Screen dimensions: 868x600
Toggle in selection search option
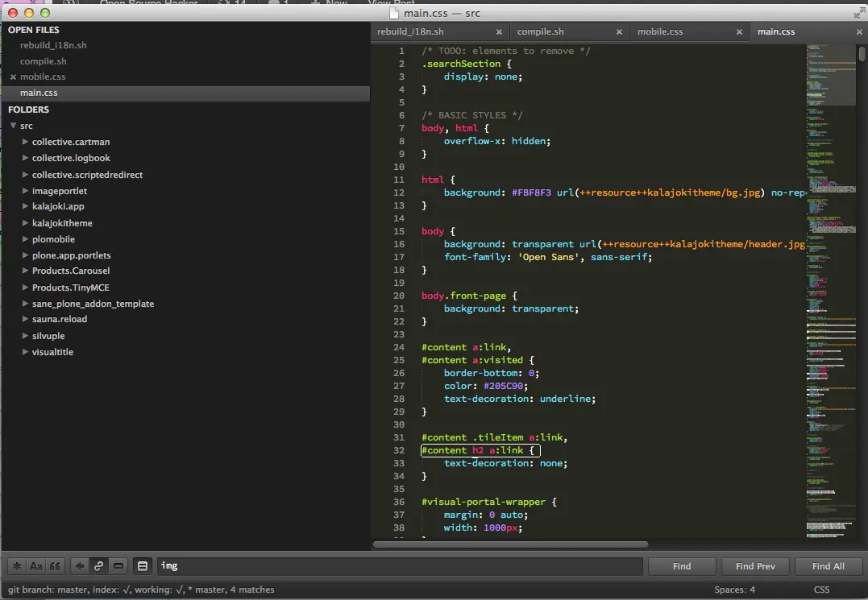(118, 565)
